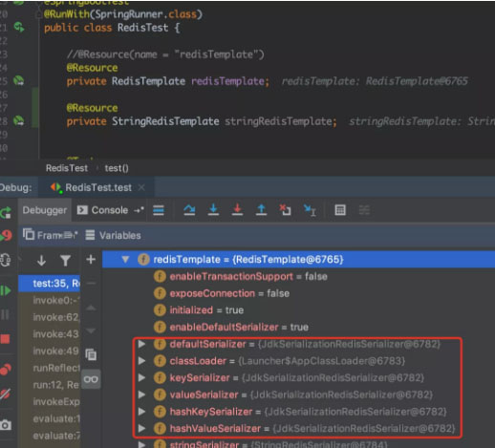Click the gutter bean icon next to redisTemplate field
Image resolution: width=495 pixels, height=448 pixels.
(x=19, y=81)
